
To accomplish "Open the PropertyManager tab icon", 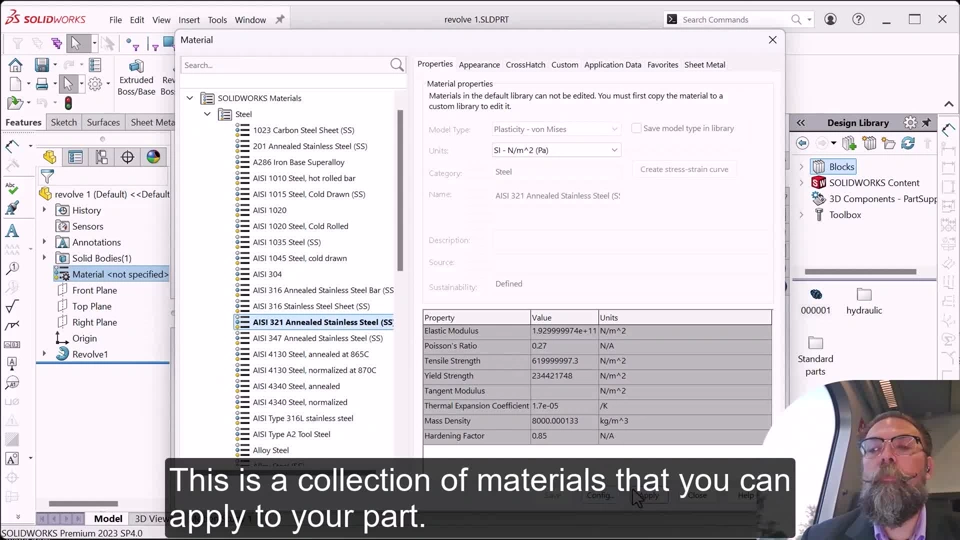I will coord(76,157).
